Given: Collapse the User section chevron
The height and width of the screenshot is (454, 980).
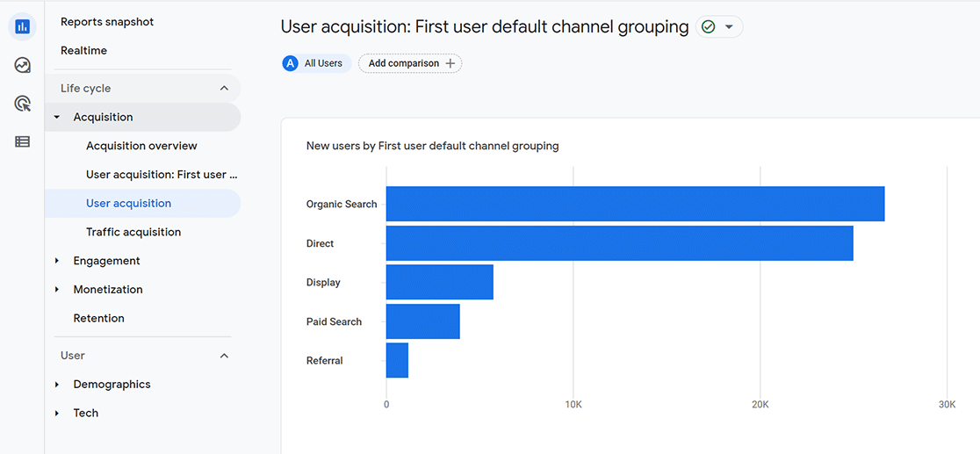Looking at the screenshot, I should pos(225,355).
